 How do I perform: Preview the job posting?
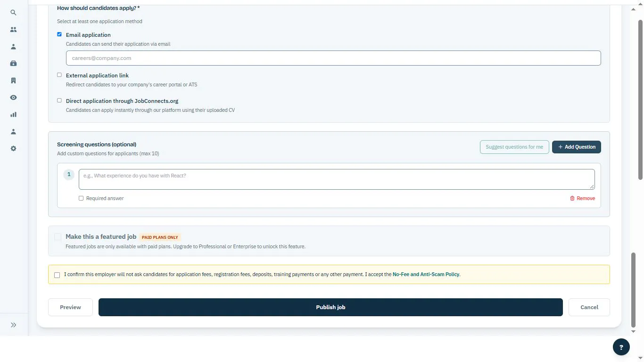(x=70, y=307)
